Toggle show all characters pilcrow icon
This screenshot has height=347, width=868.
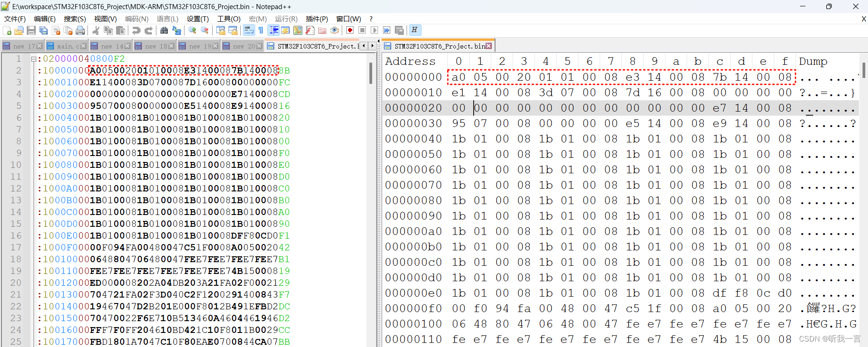[261, 30]
